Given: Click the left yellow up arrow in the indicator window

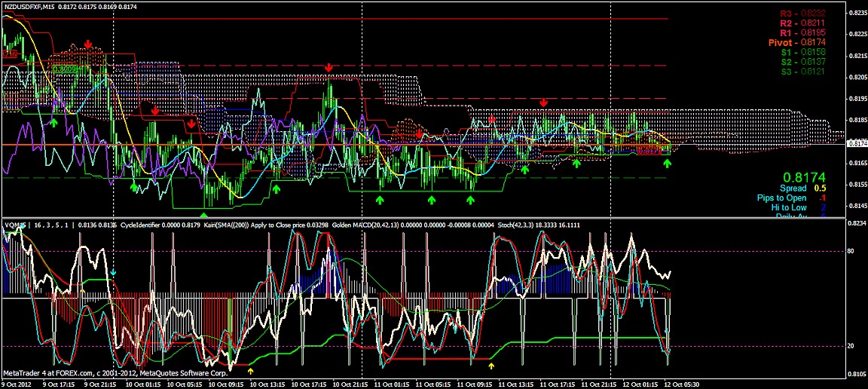Looking at the screenshot, I should [251, 371].
